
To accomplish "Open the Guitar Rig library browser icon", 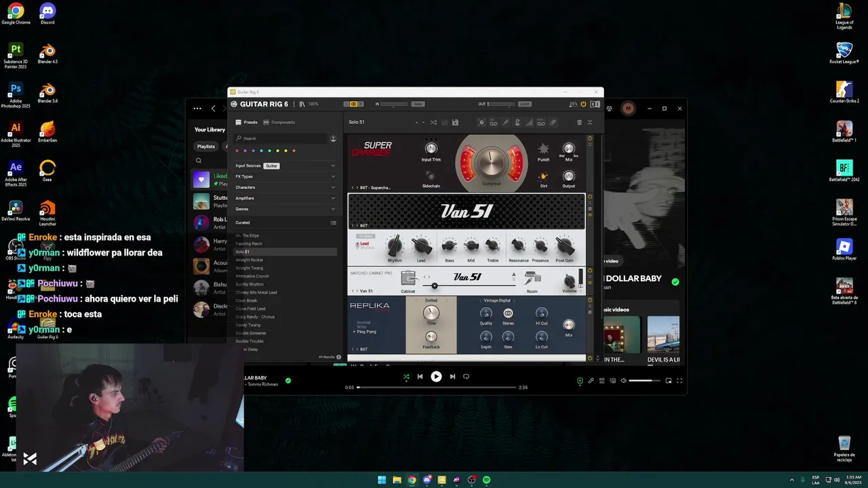I will tap(302, 104).
